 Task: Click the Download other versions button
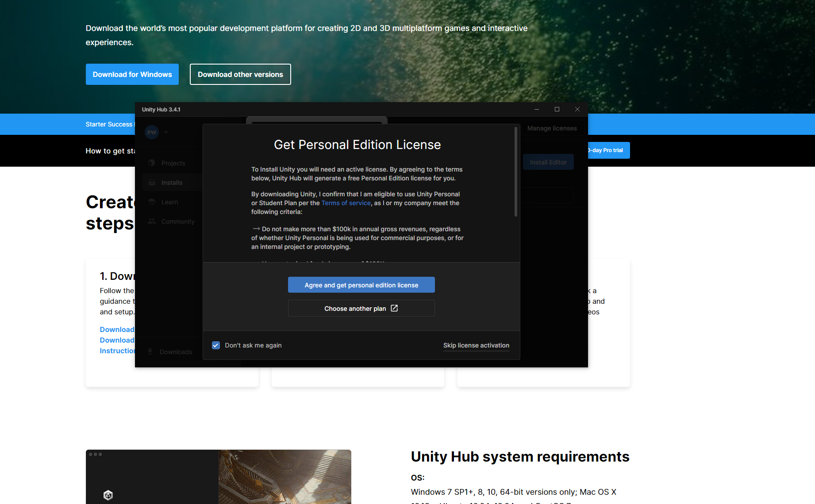[x=240, y=74]
